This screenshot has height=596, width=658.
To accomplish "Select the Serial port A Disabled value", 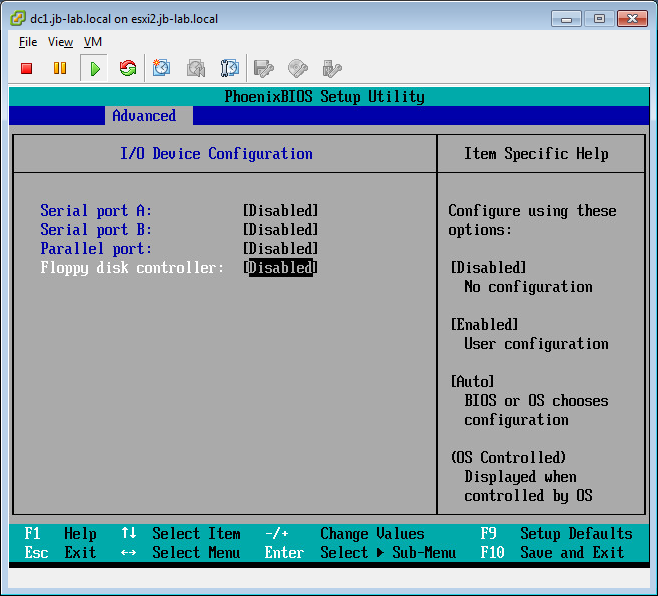I will [x=280, y=211].
